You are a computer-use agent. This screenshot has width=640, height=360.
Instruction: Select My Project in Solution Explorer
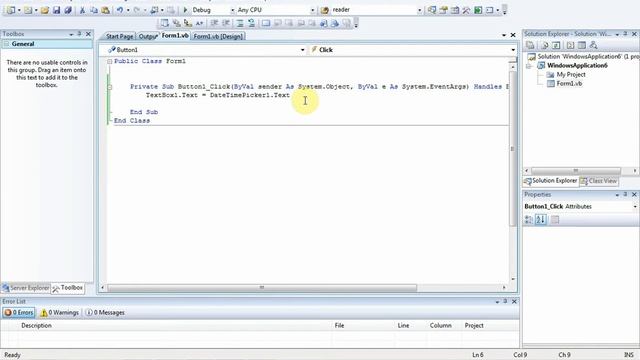click(571, 75)
